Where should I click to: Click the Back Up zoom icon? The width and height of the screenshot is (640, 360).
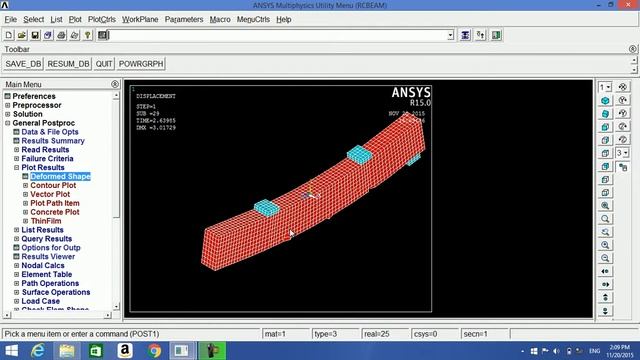pyautogui.click(x=605, y=232)
